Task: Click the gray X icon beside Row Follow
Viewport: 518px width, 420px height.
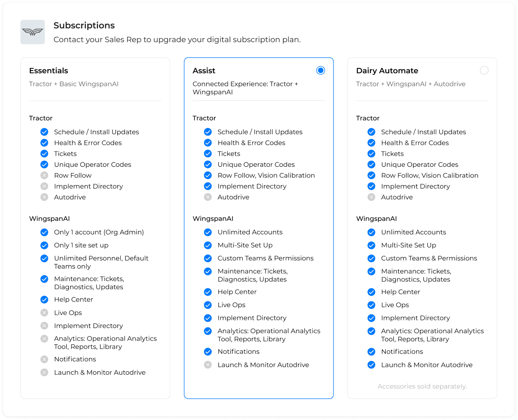Action: pos(44,175)
